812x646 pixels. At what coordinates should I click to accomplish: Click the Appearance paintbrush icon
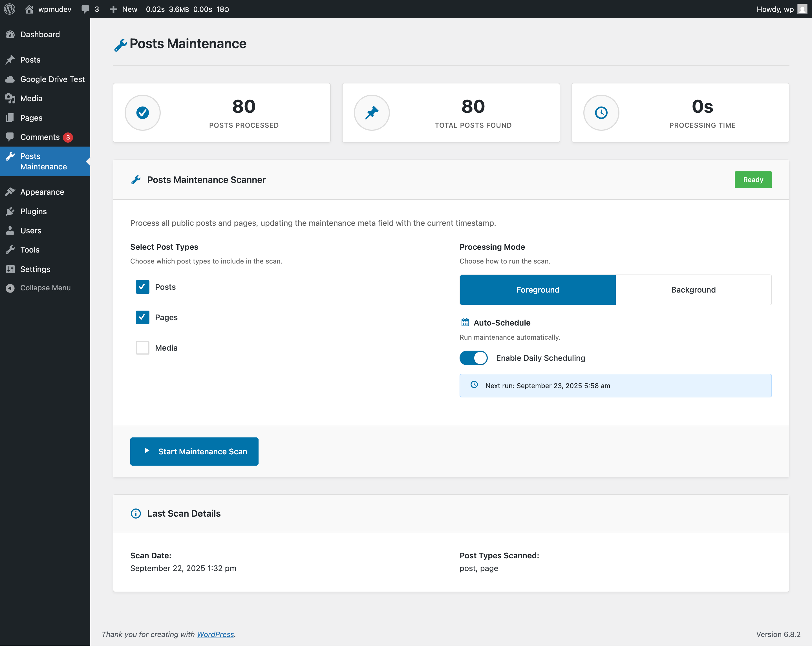pos(10,192)
